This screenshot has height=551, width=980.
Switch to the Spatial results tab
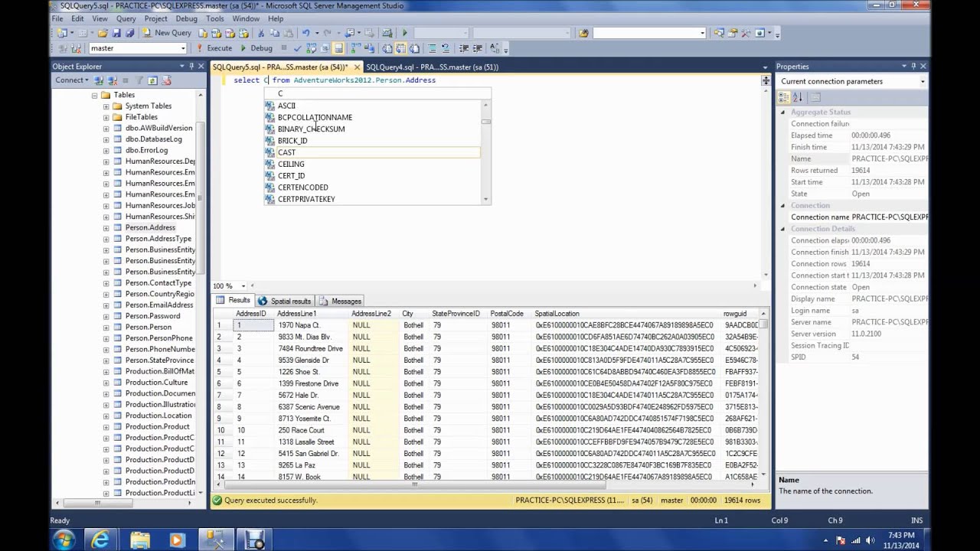[285, 301]
